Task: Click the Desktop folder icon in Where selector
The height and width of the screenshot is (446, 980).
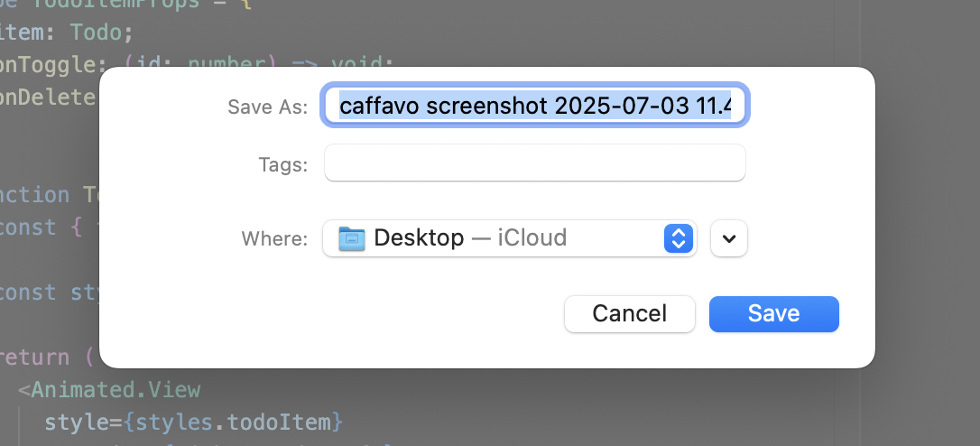Action: [351, 238]
